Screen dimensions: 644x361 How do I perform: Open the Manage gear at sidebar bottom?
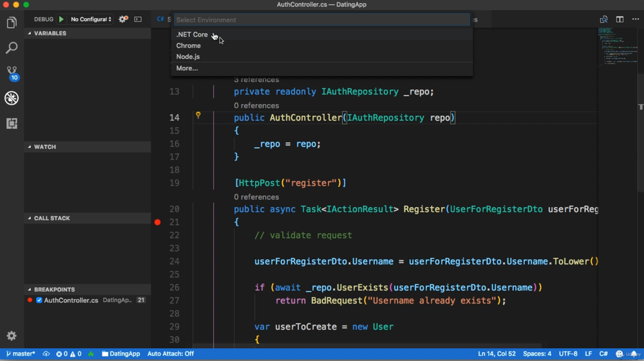(12, 335)
